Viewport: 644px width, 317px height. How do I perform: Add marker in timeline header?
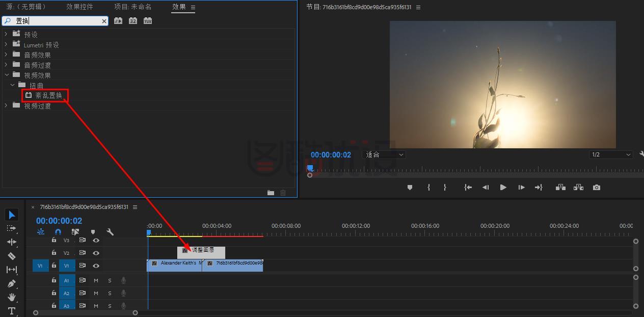[93, 232]
